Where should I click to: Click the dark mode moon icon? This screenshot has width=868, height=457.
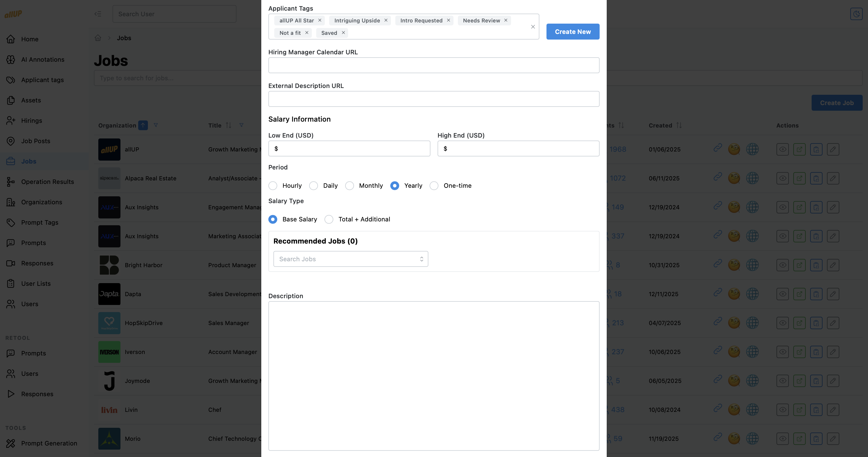pyautogui.click(x=856, y=14)
